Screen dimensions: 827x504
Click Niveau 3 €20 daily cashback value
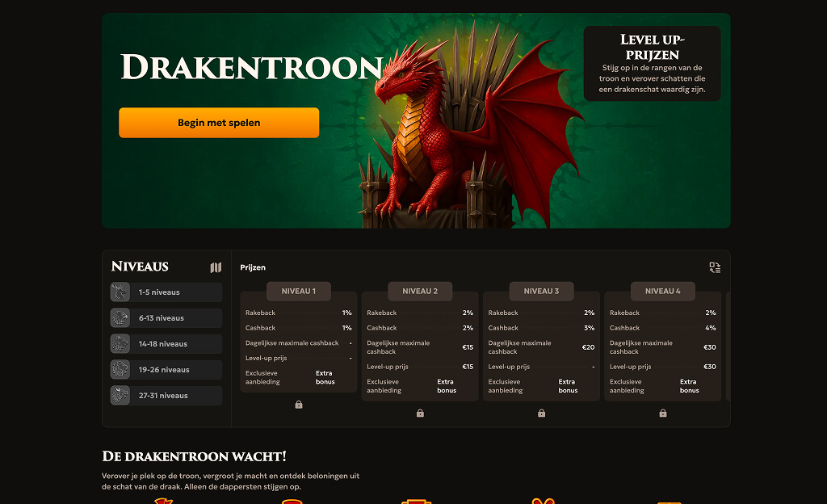pos(588,347)
